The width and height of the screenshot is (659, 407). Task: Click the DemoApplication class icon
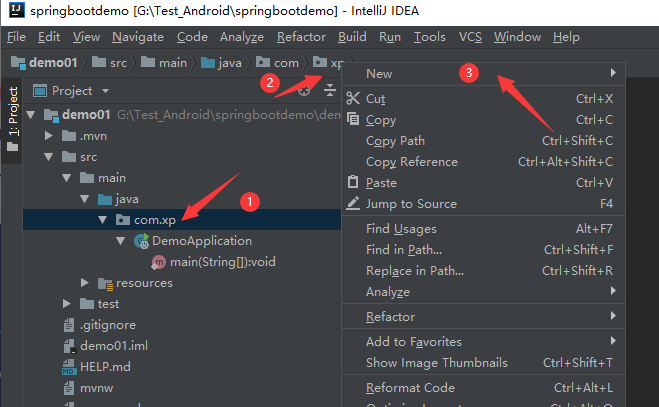[x=142, y=241]
